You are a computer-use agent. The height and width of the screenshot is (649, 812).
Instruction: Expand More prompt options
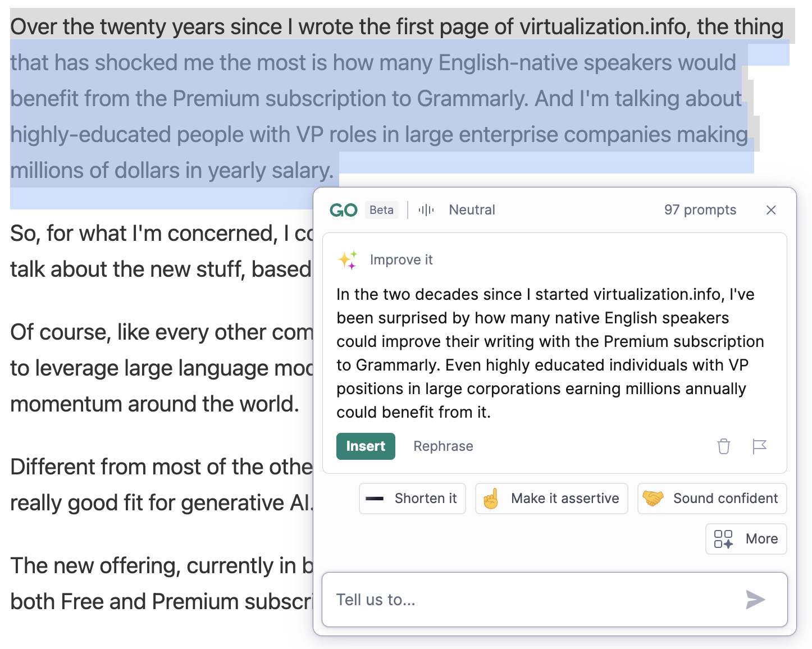[x=746, y=539]
